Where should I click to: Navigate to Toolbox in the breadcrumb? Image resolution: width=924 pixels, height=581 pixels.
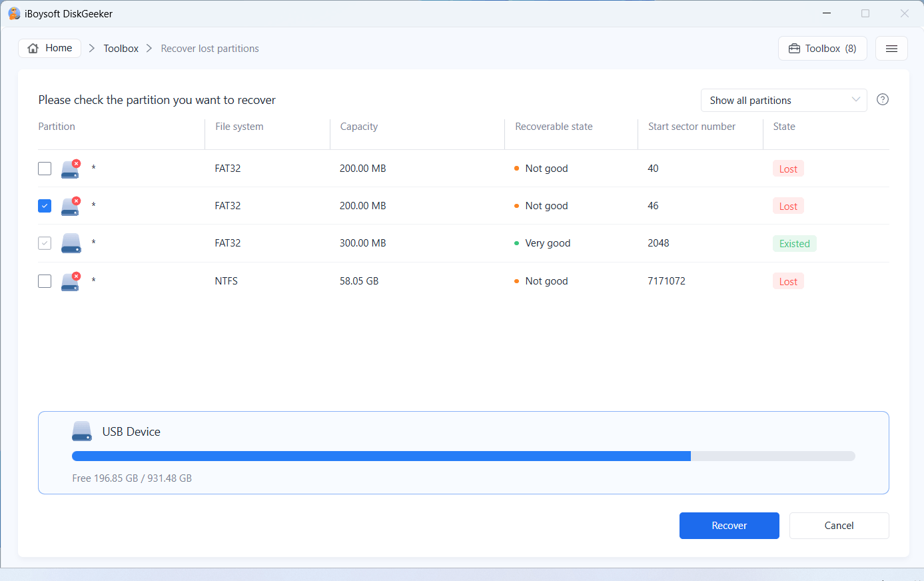pos(121,49)
